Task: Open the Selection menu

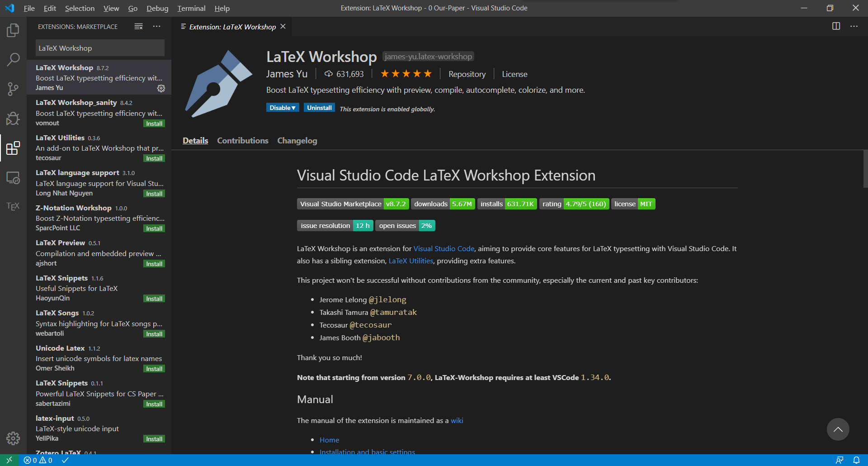Action: tap(80, 8)
